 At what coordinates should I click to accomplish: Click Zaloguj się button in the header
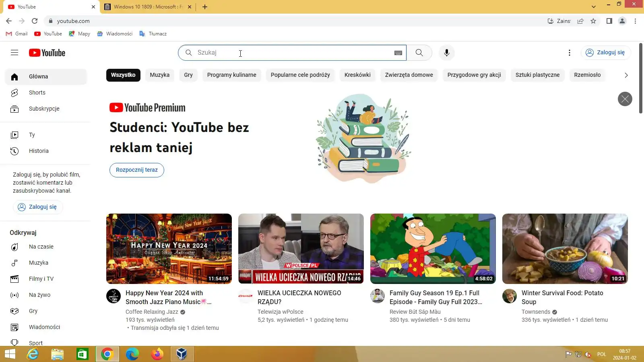tap(605, 53)
